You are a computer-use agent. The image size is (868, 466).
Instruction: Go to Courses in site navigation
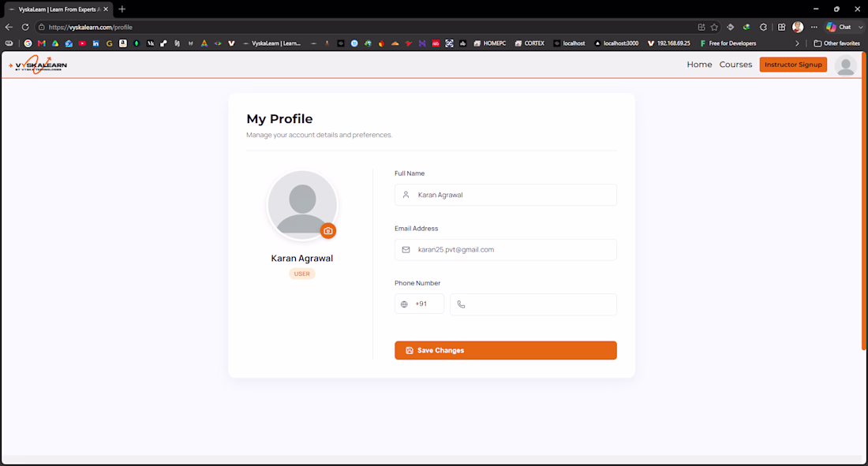tap(735, 65)
